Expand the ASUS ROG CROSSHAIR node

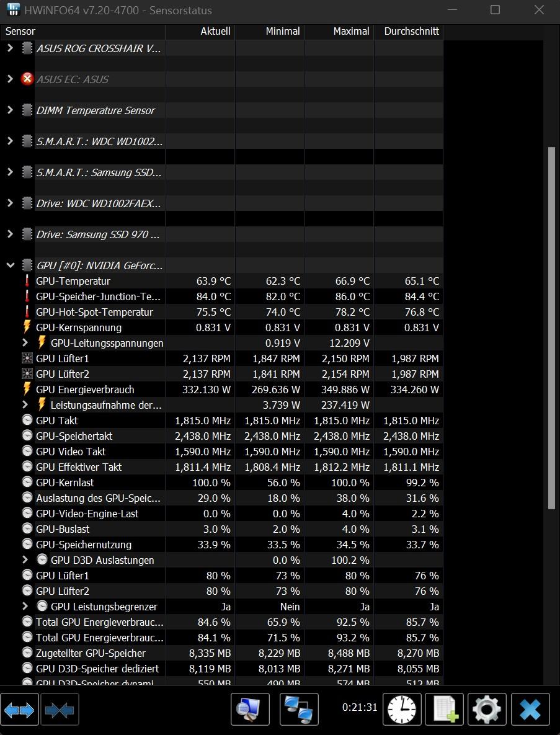(10, 48)
